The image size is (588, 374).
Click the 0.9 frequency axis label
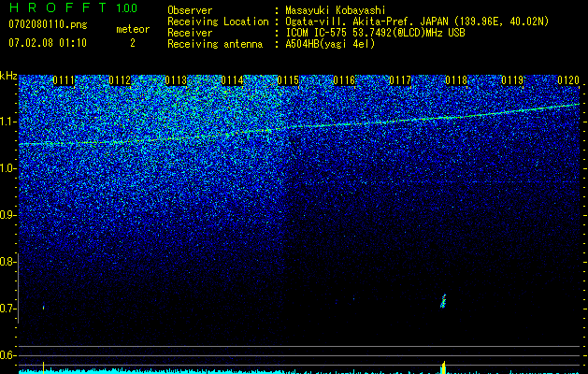click(x=7, y=215)
